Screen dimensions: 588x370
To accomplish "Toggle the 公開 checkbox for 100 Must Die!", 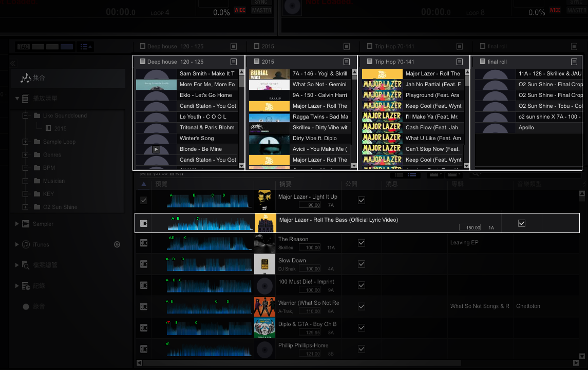I will pos(362,286).
